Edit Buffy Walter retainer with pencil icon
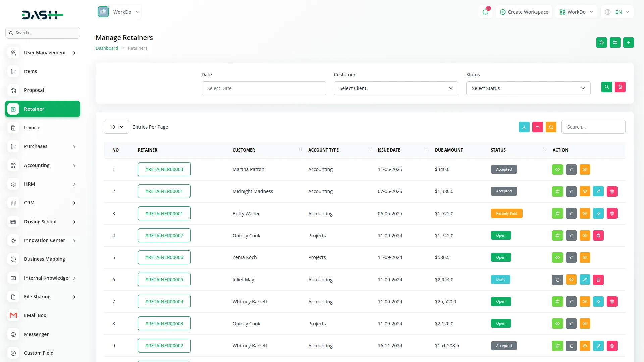This screenshot has width=644, height=362. click(598, 214)
